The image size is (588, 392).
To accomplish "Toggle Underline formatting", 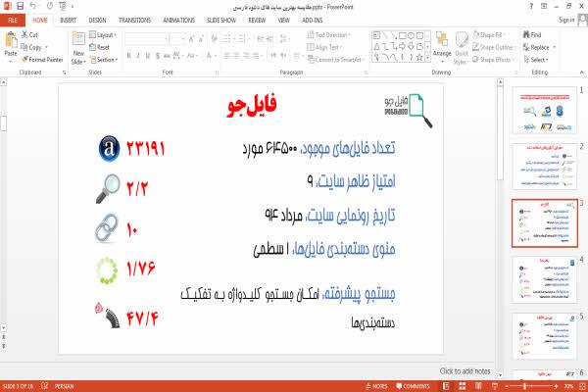I will [148, 56].
